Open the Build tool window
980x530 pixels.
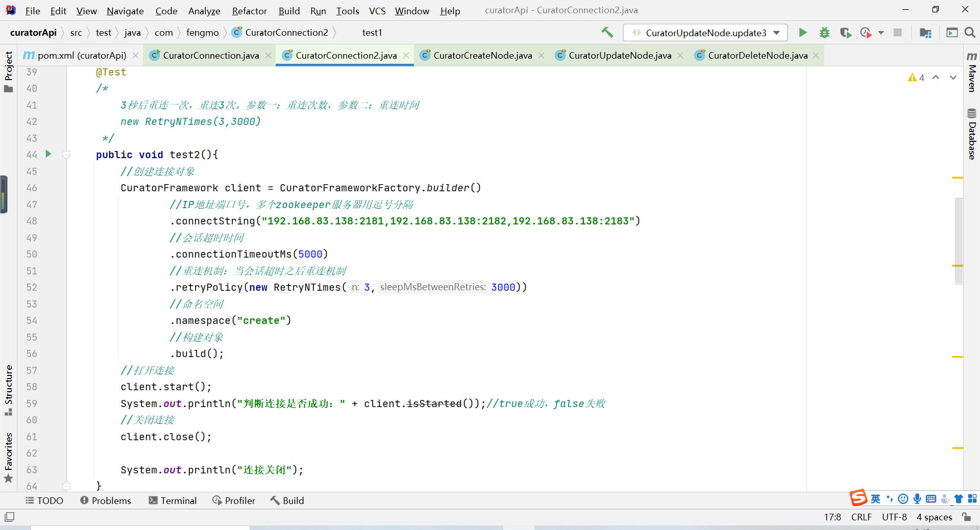click(x=287, y=501)
